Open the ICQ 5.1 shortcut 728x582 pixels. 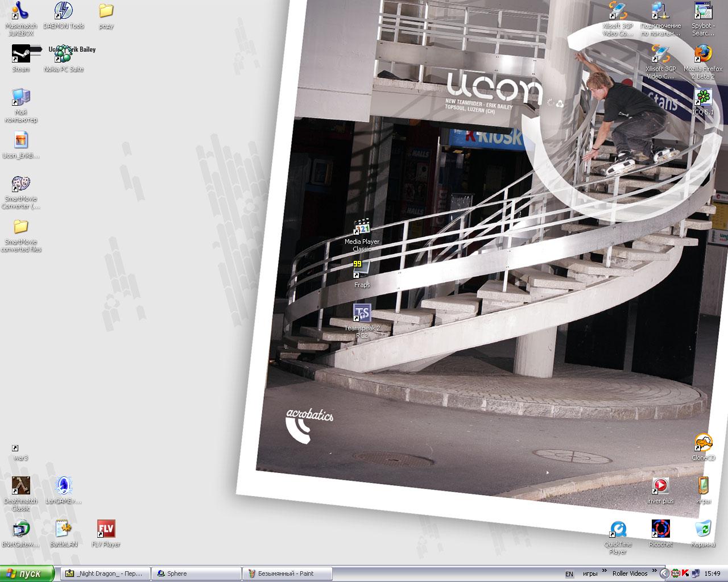pos(703,98)
